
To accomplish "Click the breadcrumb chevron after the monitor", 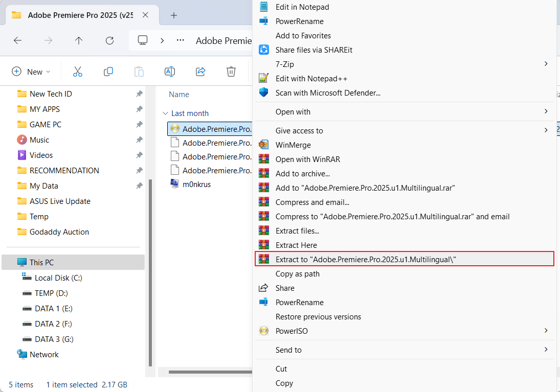I will tap(162, 40).
